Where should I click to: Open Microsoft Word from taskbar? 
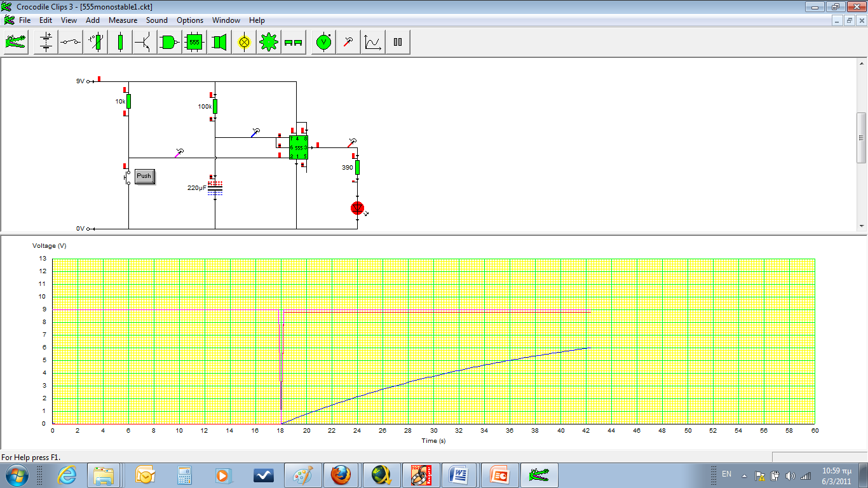tap(459, 475)
